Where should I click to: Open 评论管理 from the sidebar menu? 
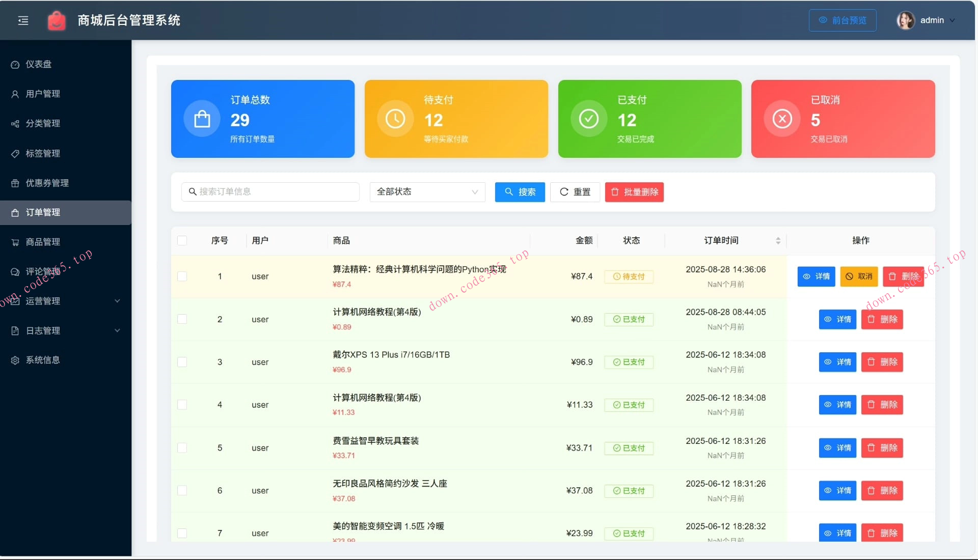[43, 271]
